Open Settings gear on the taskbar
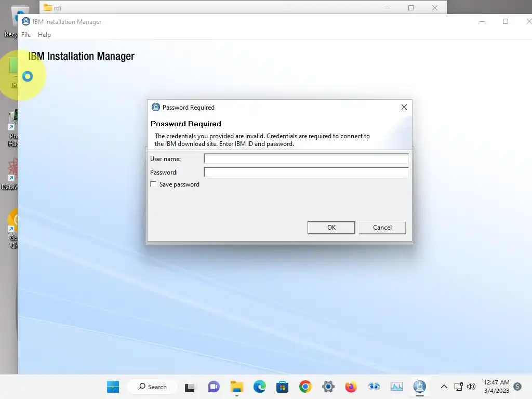The width and height of the screenshot is (532, 399). (x=328, y=387)
